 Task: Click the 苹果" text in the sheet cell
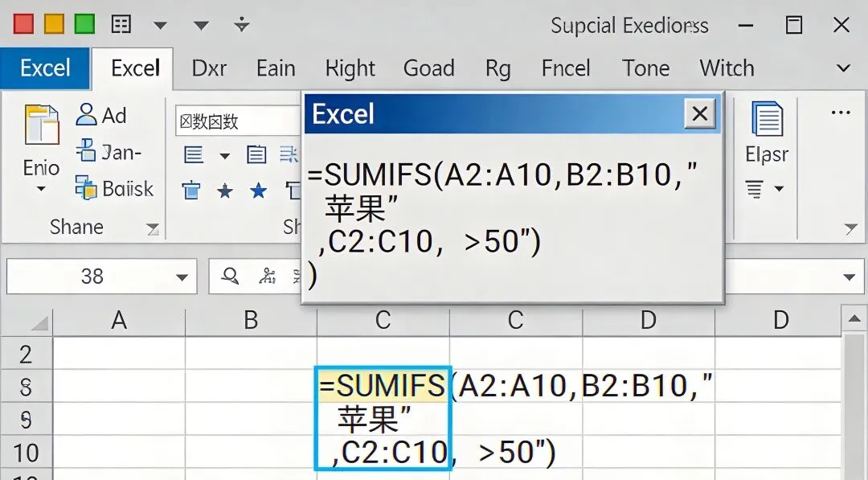point(375,419)
